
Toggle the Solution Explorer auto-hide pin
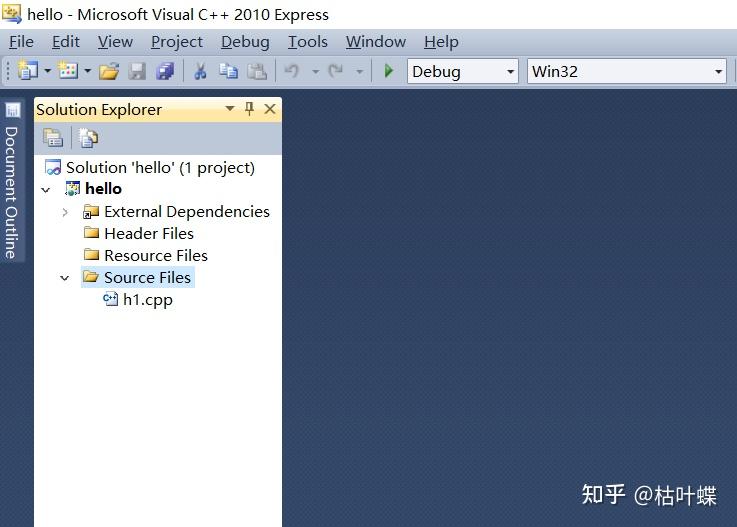pyautogui.click(x=250, y=109)
